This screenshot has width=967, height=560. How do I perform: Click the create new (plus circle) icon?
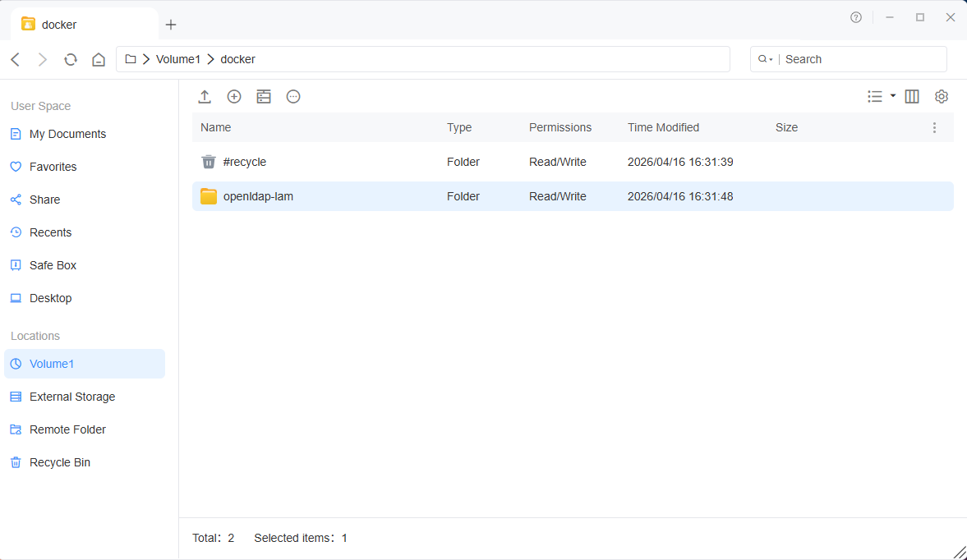(234, 97)
